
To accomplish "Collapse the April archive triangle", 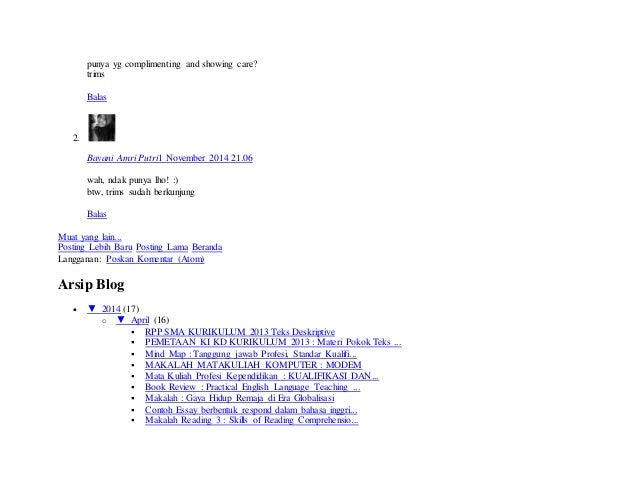I will pos(120,320).
